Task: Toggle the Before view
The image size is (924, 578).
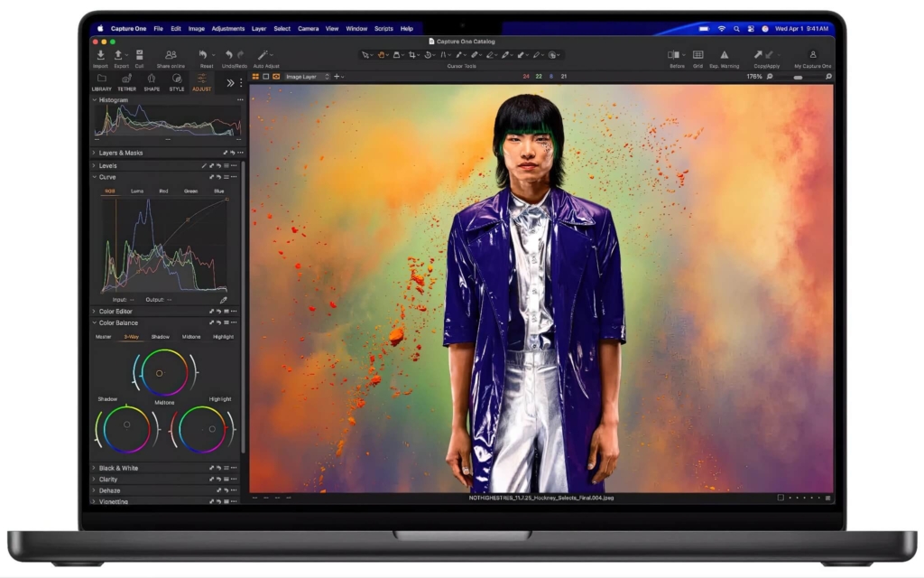Action: 672,55
